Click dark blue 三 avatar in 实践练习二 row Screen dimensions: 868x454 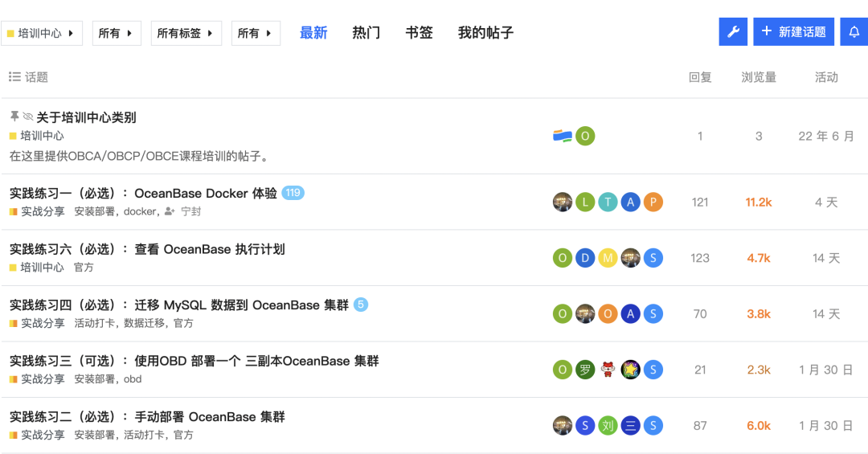tap(631, 426)
